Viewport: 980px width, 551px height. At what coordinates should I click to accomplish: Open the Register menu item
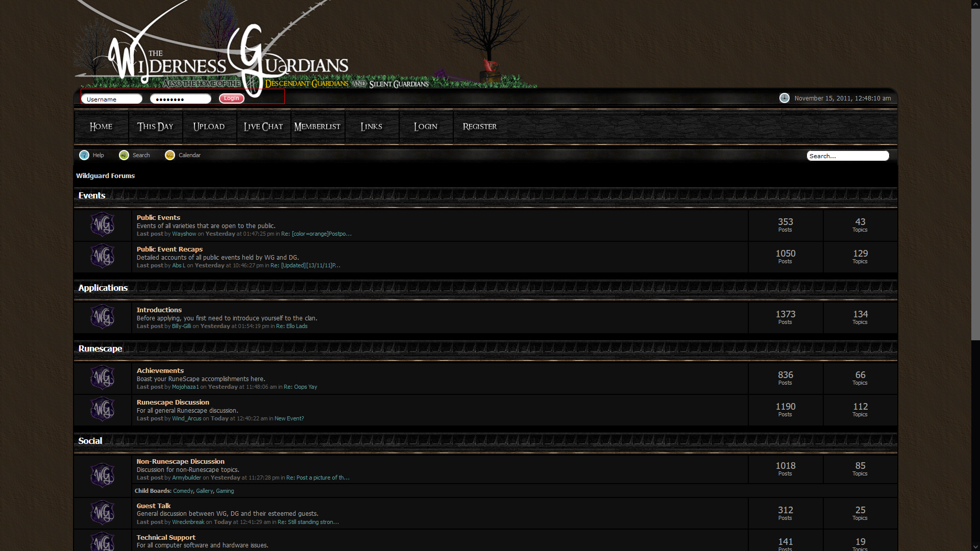point(480,127)
